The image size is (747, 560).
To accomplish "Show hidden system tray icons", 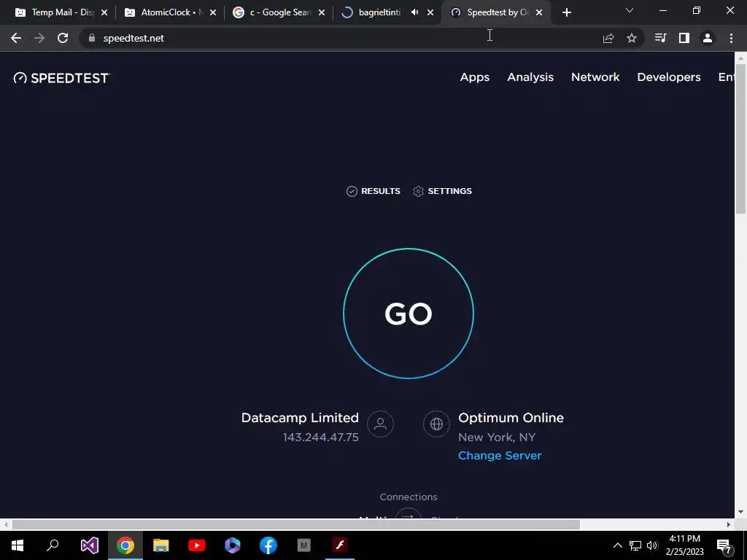I will click(x=617, y=545).
